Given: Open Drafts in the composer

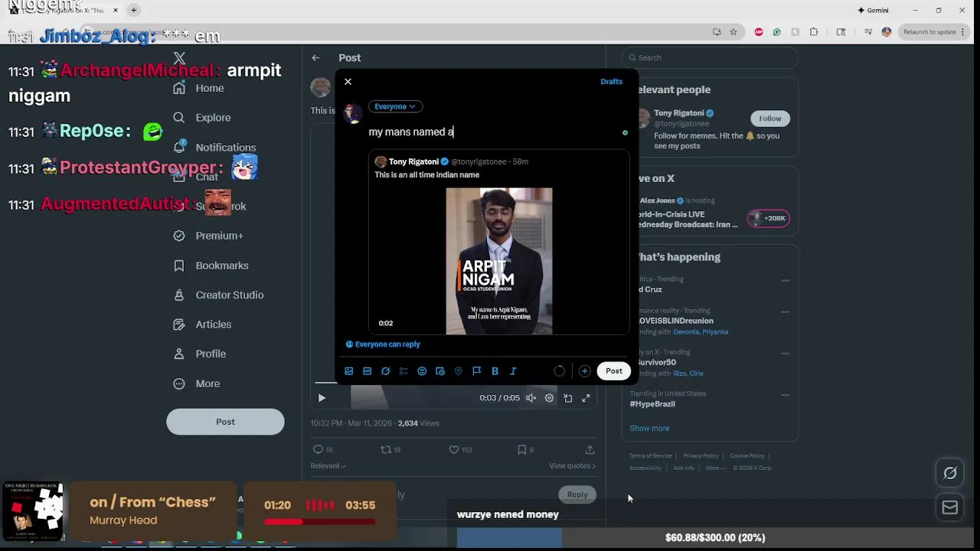Looking at the screenshot, I should click(611, 82).
